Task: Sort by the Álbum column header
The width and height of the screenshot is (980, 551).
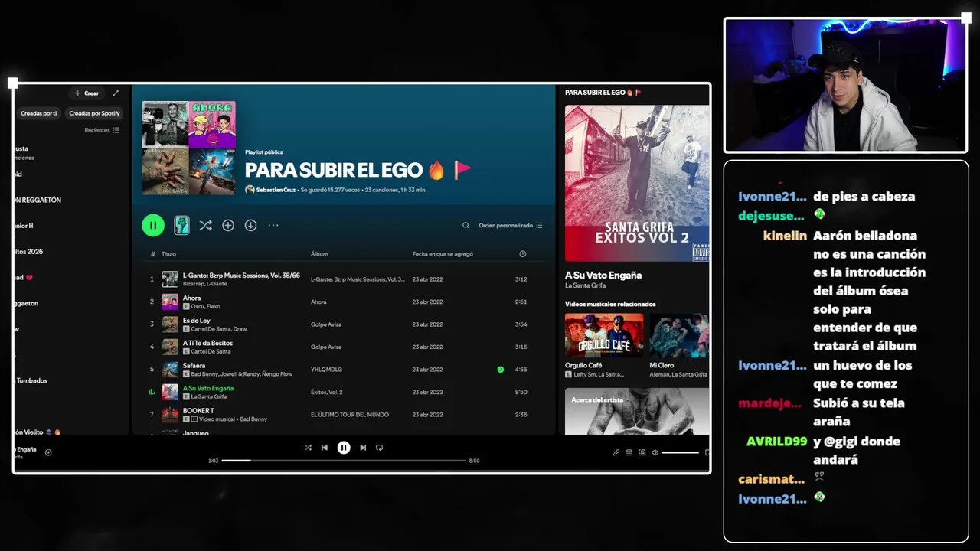Action: point(319,253)
